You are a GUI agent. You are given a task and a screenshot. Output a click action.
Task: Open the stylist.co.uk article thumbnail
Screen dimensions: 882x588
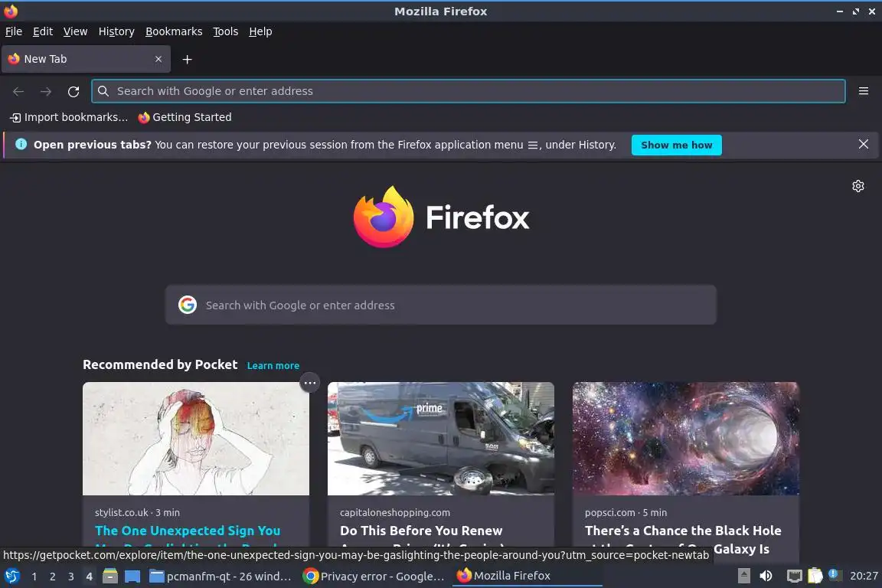196,439
